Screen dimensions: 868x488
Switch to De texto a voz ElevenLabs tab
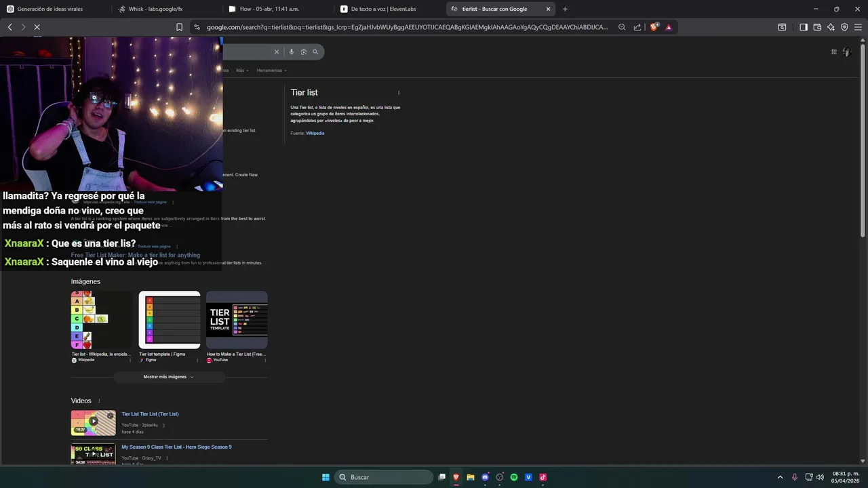pos(388,9)
